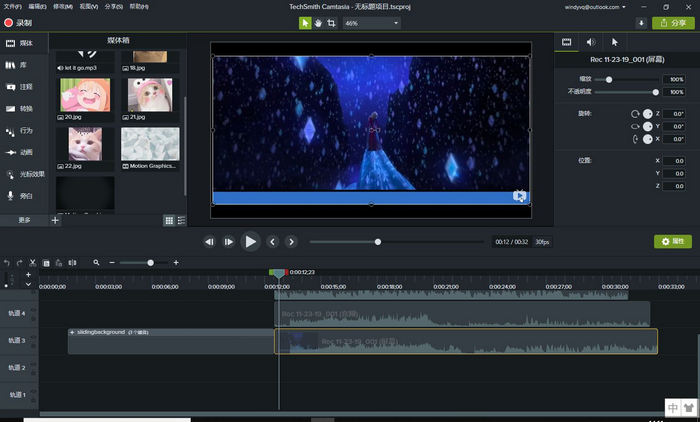Viewport: 700px width, 422px height.
Task: Click the media bin vertical scrollbar
Action: (x=185, y=145)
